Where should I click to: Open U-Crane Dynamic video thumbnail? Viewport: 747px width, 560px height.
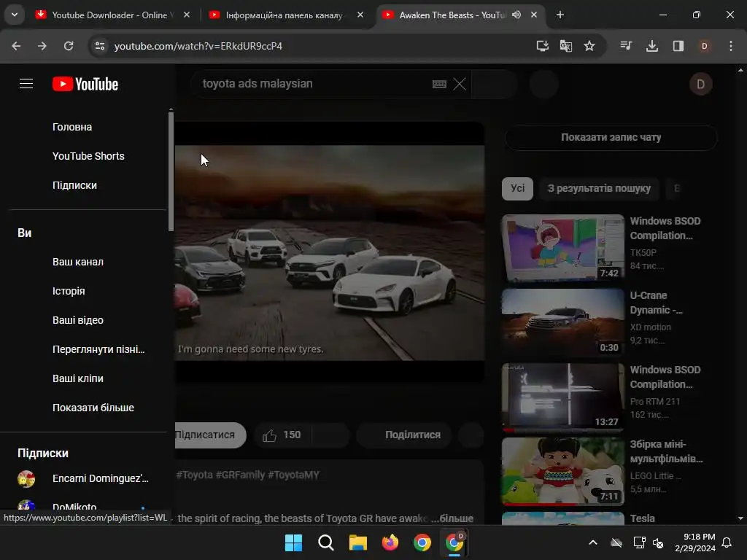pyautogui.click(x=562, y=322)
